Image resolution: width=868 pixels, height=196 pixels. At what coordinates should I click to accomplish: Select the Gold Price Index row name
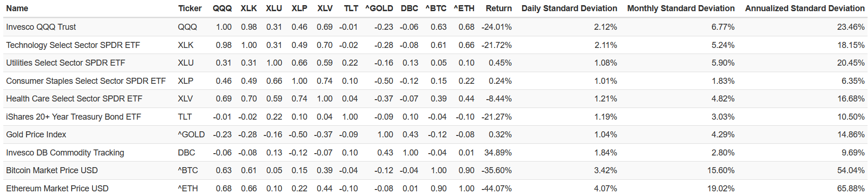click(x=36, y=135)
